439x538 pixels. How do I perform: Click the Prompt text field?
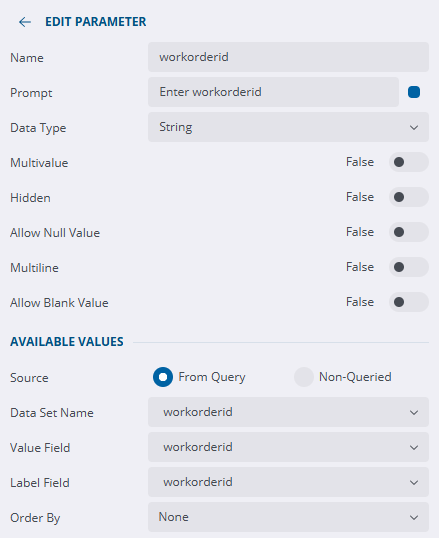273,92
